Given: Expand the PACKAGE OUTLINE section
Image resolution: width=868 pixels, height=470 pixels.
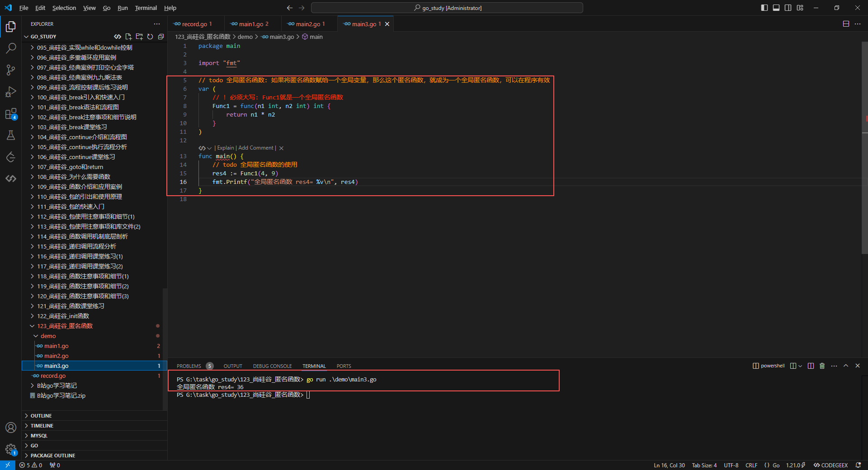Looking at the screenshot, I should 94,456.
